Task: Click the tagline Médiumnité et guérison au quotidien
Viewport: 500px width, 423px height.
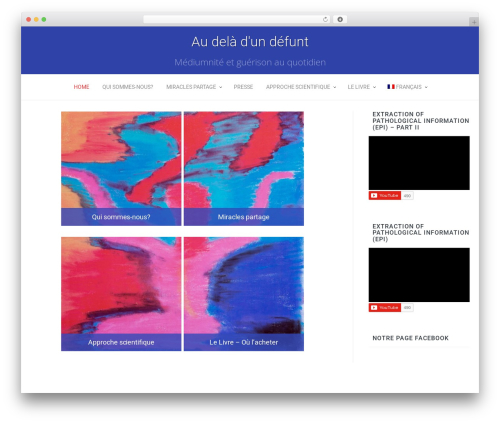Action: pyautogui.click(x=250, y=62)
